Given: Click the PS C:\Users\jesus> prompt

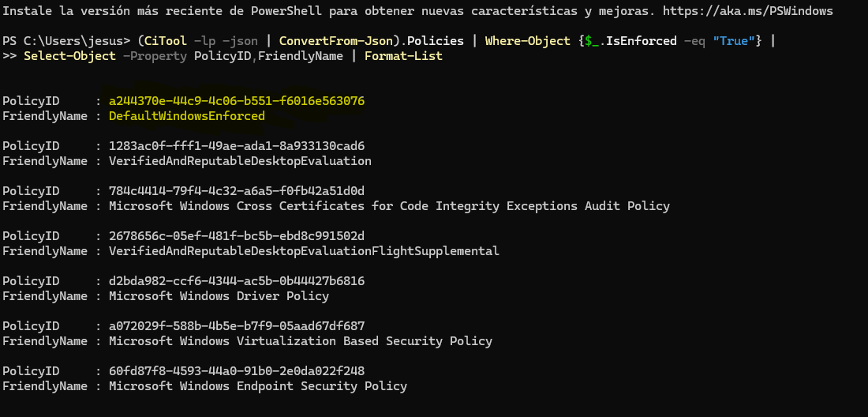Looking at the screenshot, I should coord(66,41).
